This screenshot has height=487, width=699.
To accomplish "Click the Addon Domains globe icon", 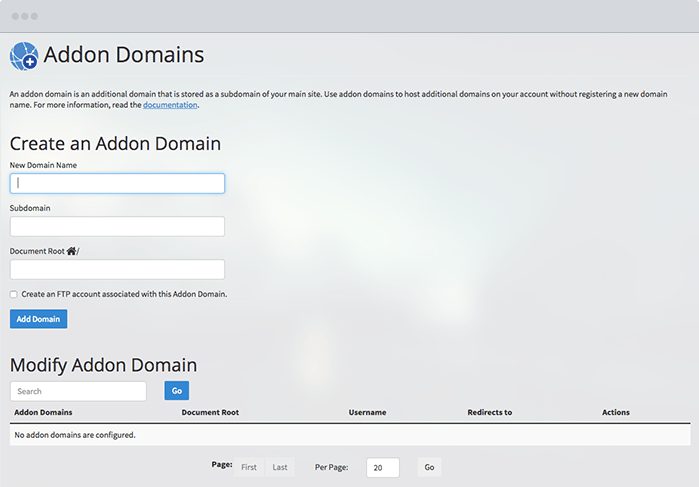I will click(x=23, y=56).
